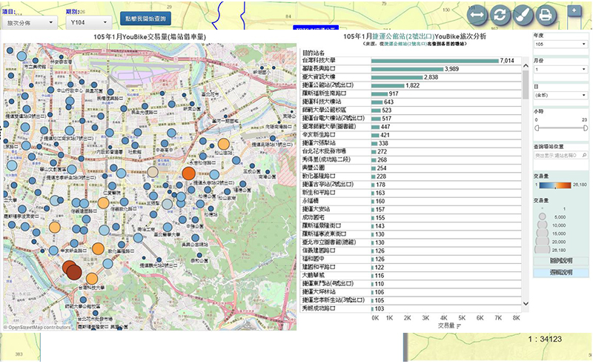
Task: Click the value 338 in the bar chart
Action: pos(383,143)
